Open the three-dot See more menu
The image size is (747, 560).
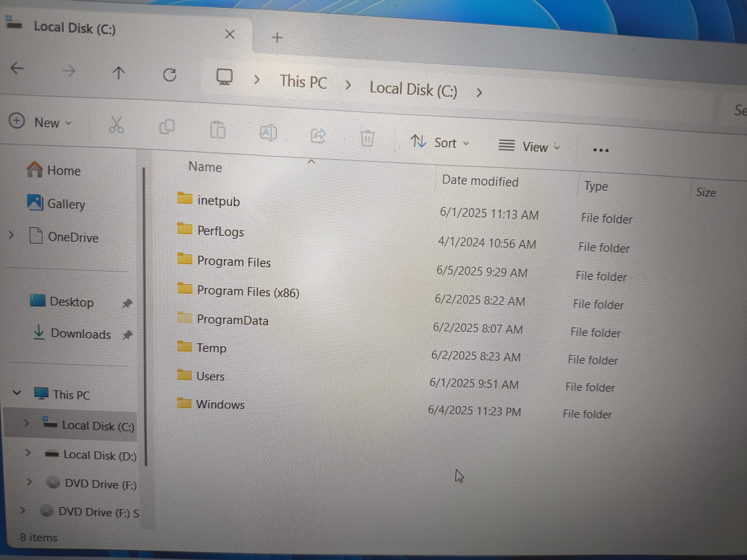[x=601, y=150]
